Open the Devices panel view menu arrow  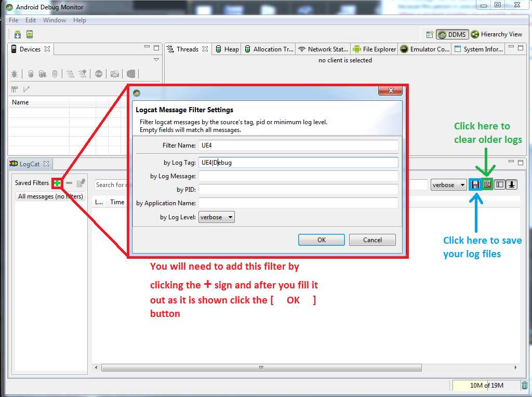pyautogui.click(x=156, y=59)
